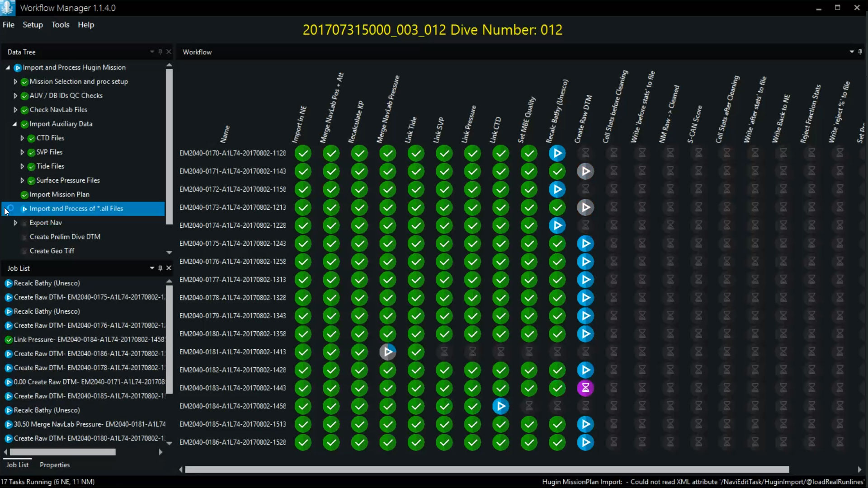Click the Workflow horizontal scrollbar
This screenshot has height=488, width=868.
[486, 469]
